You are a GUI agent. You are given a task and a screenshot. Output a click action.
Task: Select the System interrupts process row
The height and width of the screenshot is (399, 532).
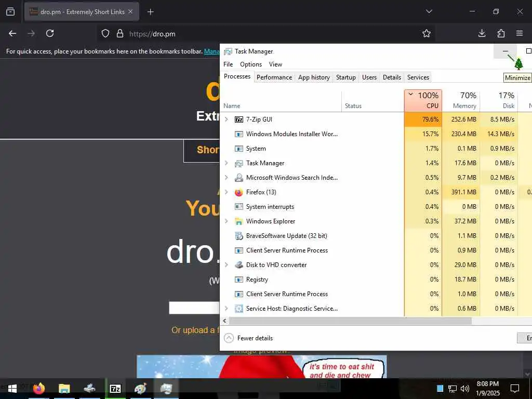pyautogui.click(x=376, y=207)
